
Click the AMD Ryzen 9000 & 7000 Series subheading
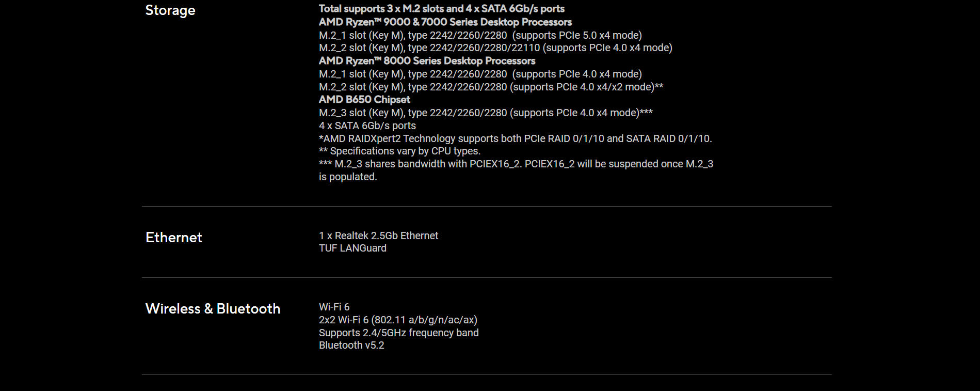[x=445, y=22]
